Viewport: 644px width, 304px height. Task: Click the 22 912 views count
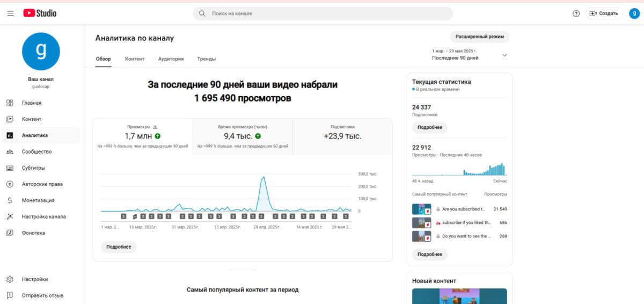pyautogui.click(x=422, y=147)
